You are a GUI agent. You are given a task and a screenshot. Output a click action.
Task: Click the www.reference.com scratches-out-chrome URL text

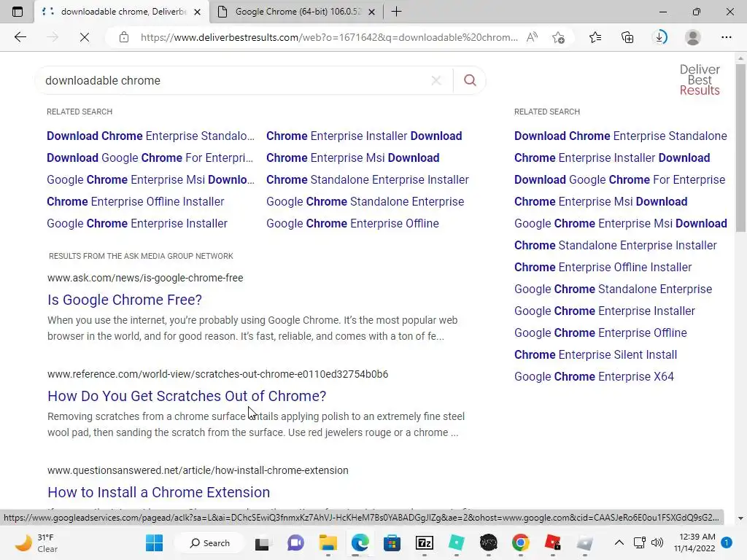coord(217,374)
